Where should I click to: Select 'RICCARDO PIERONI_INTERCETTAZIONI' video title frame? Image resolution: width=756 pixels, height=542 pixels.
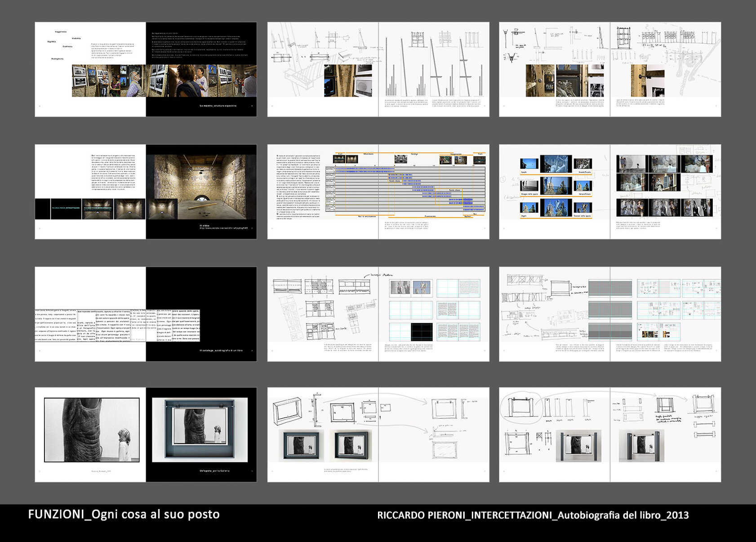66,209
